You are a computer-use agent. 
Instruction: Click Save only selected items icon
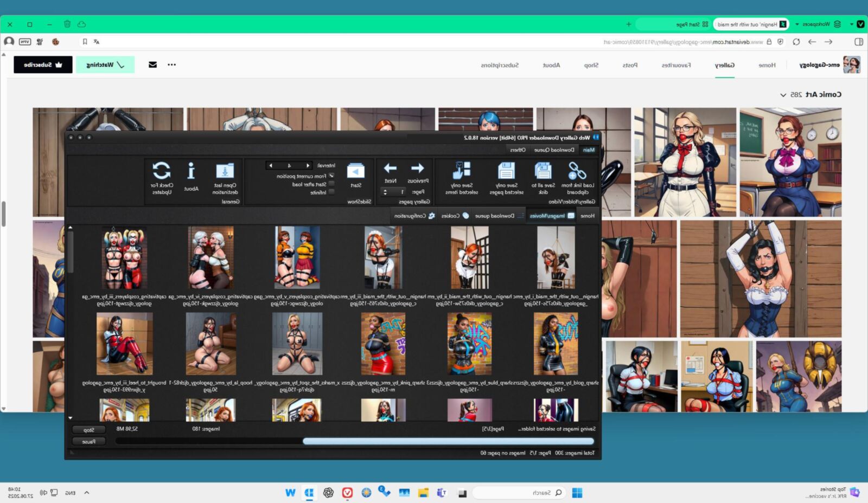462,171
